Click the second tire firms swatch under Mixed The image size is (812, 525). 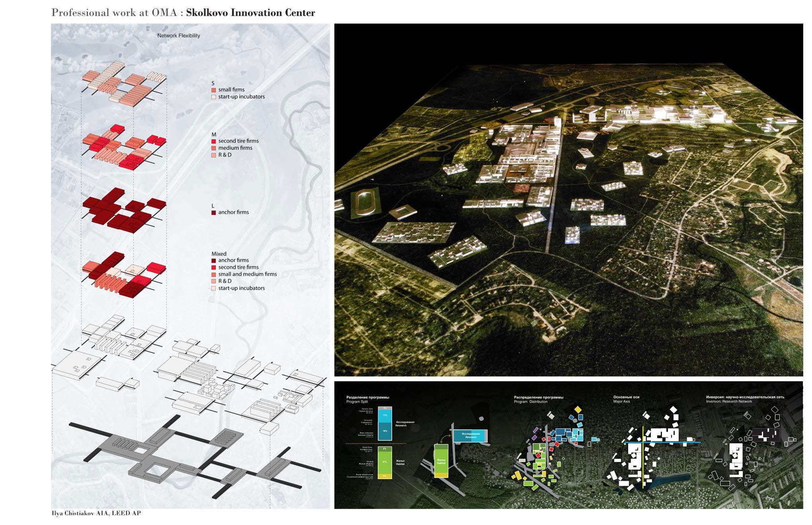click(214, 267)
